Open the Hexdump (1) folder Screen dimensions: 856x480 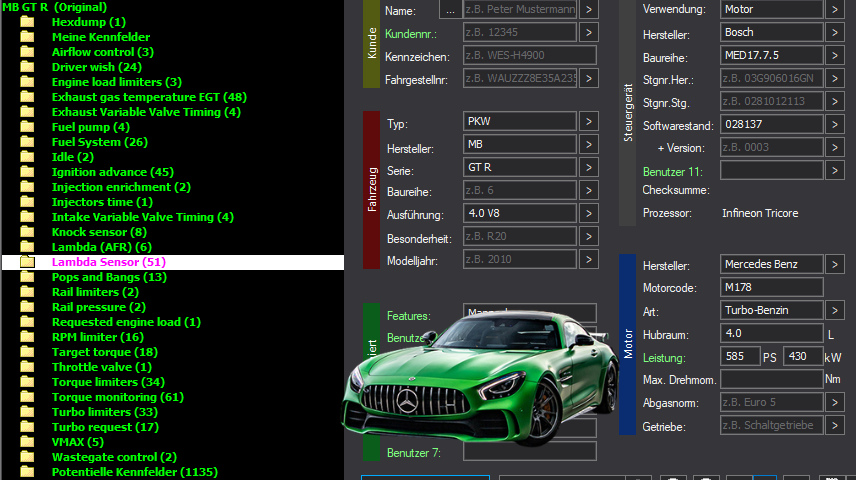click(88, 22)
